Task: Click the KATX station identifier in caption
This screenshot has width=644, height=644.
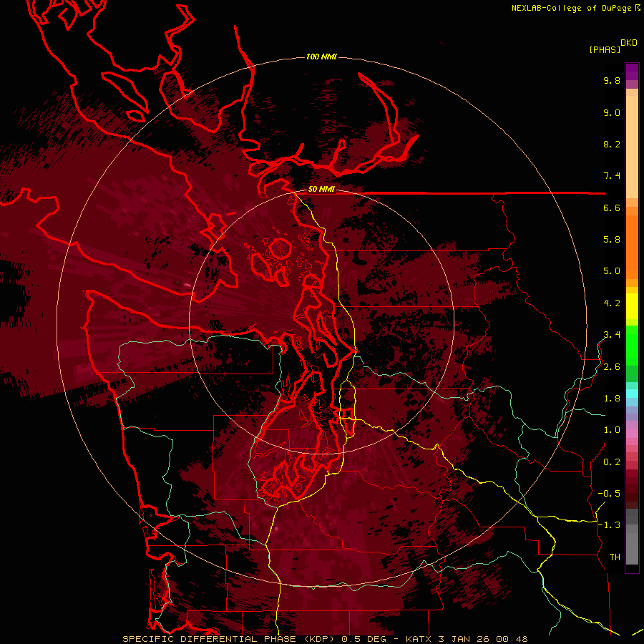Action: pos(418,639)
